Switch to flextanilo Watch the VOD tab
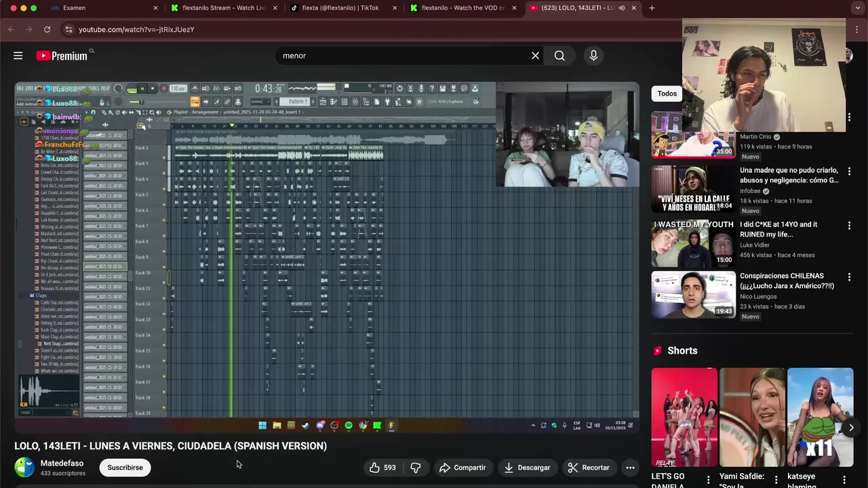 pos(463,8)
